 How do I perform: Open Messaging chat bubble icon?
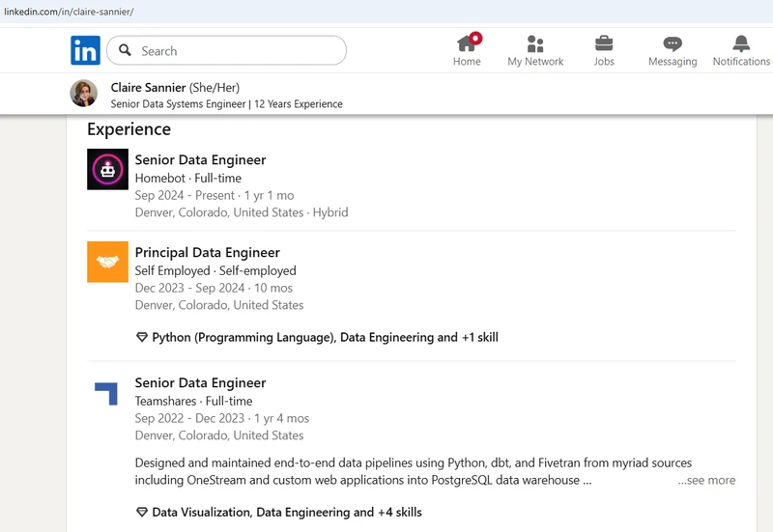tap(673, 43)
